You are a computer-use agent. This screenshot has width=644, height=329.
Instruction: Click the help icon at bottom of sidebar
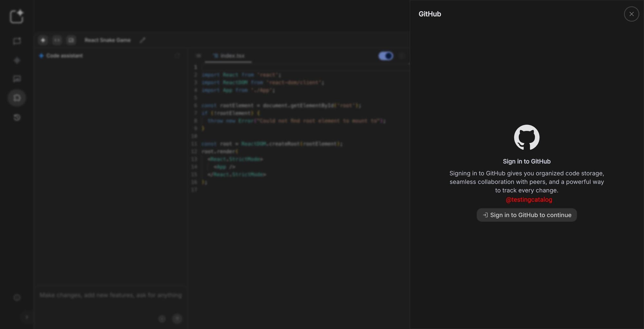[17, 297]
